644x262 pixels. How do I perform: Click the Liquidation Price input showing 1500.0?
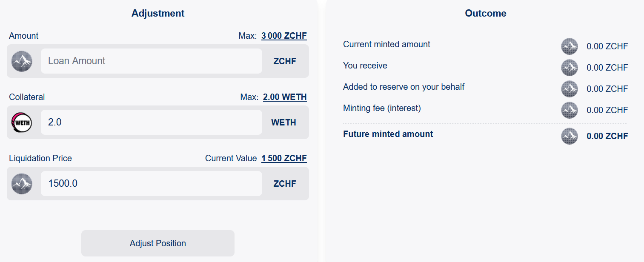click(151, 184)
